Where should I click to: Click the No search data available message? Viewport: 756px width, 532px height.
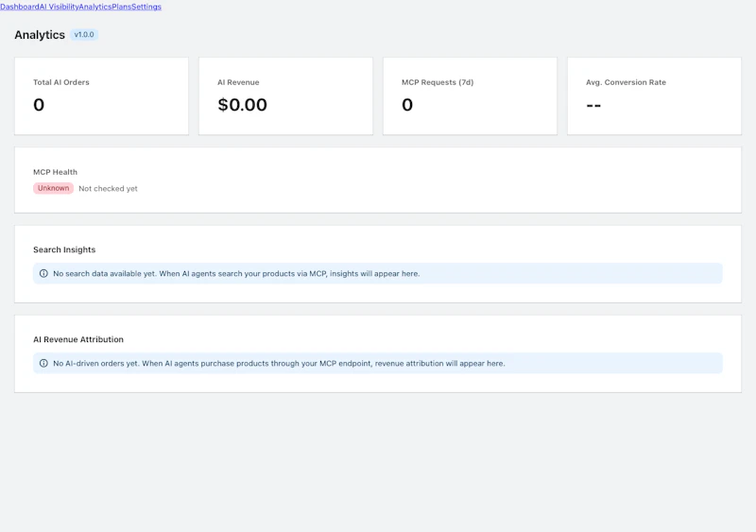coord(236,273)
